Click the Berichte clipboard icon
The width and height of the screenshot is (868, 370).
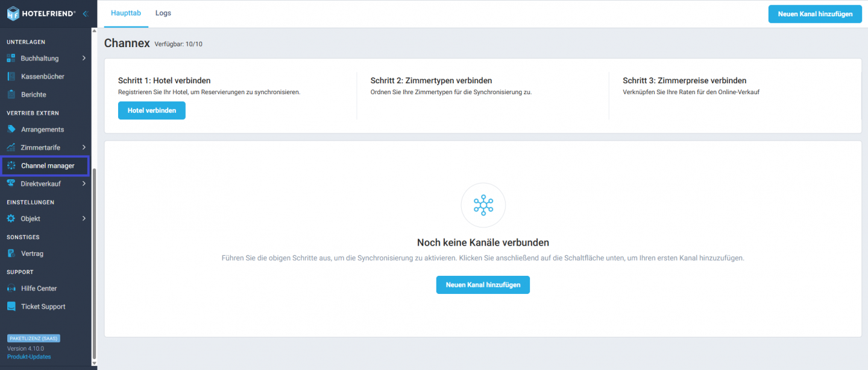tap(11, 95)
